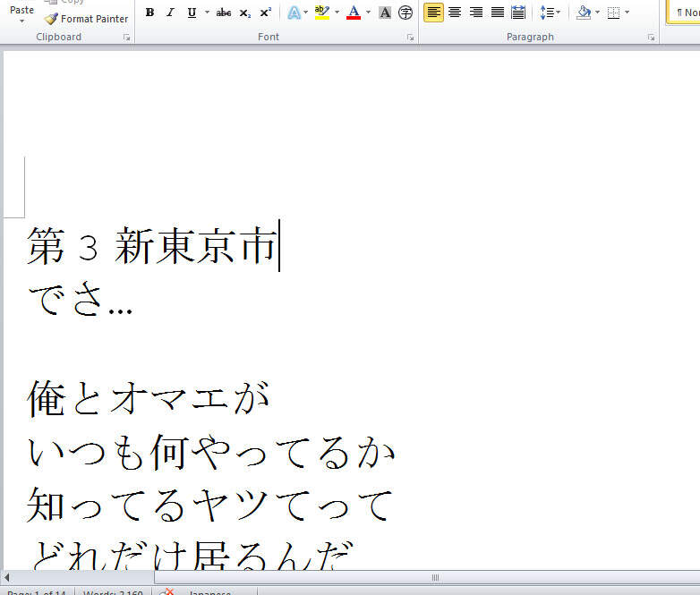
Task: Align text to the right
Action: [476, 13]
